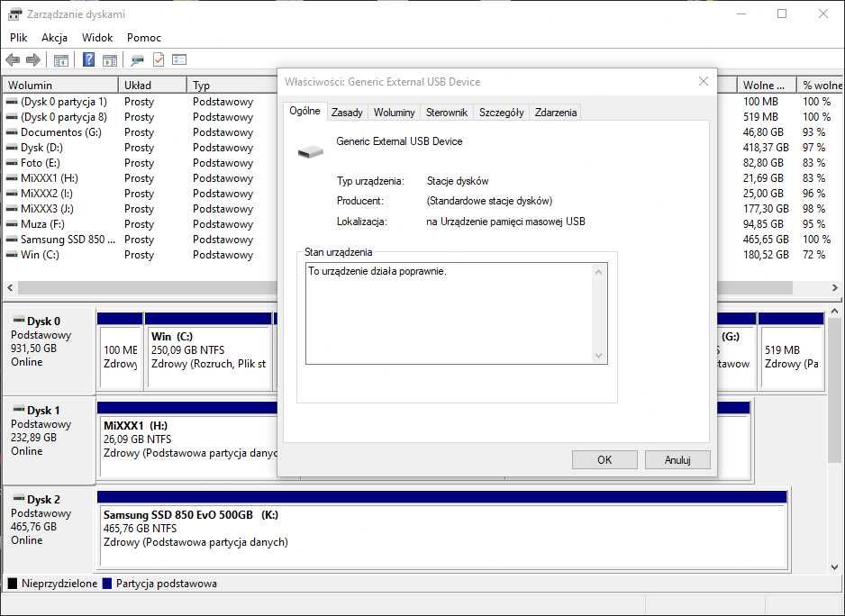Image resolution: width=845 pixels, height=616 pixels.
Task: Switch to the Sterownik tab
Action: [x=447, y=112]
